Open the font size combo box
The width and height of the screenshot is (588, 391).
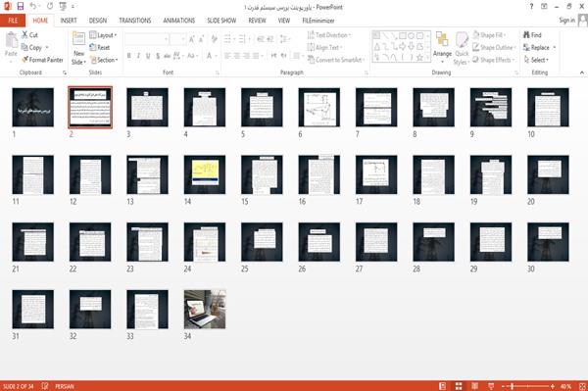click(177, 39)
